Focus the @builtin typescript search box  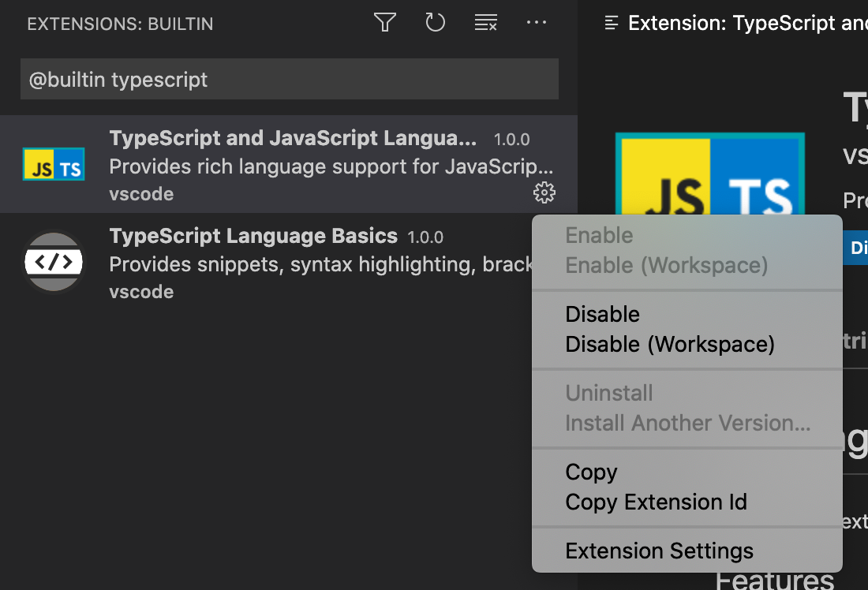pyautogui.click(x=290, y=79)
